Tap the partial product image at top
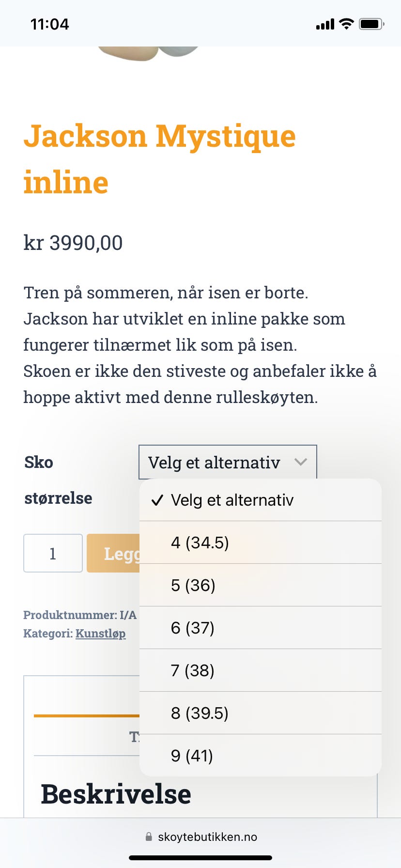401x868 pixels. coord(148,52)
